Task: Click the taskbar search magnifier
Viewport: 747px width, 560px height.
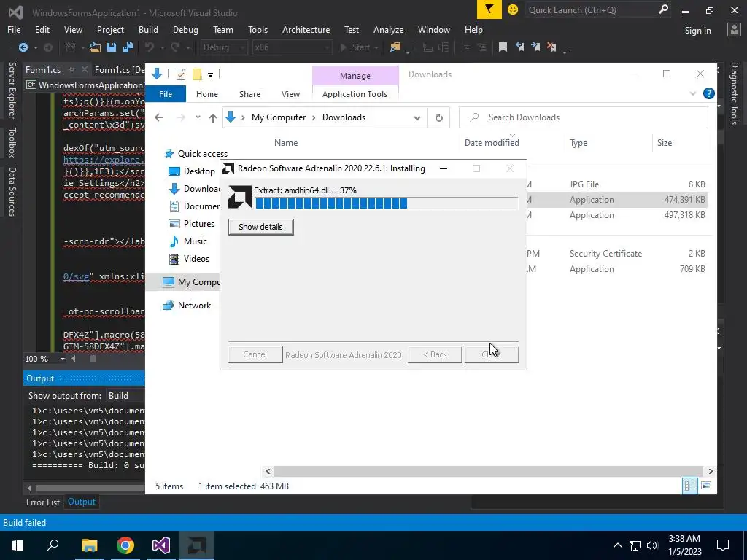Action: (53, 545)
